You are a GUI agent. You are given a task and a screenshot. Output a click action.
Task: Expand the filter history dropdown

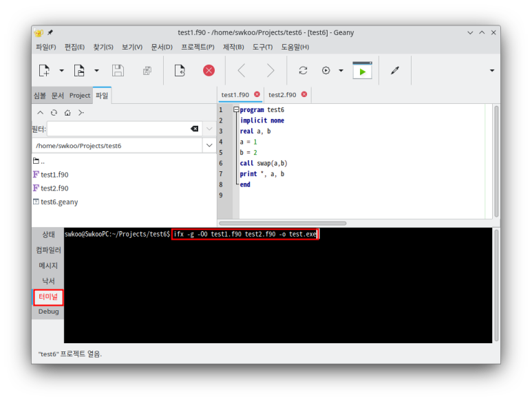pos(209,129)
